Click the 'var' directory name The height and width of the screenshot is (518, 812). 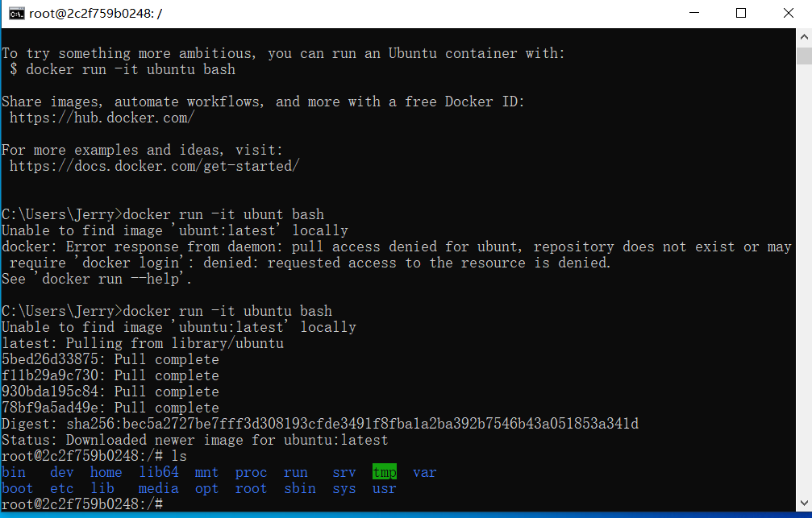(x=425, y=472)
